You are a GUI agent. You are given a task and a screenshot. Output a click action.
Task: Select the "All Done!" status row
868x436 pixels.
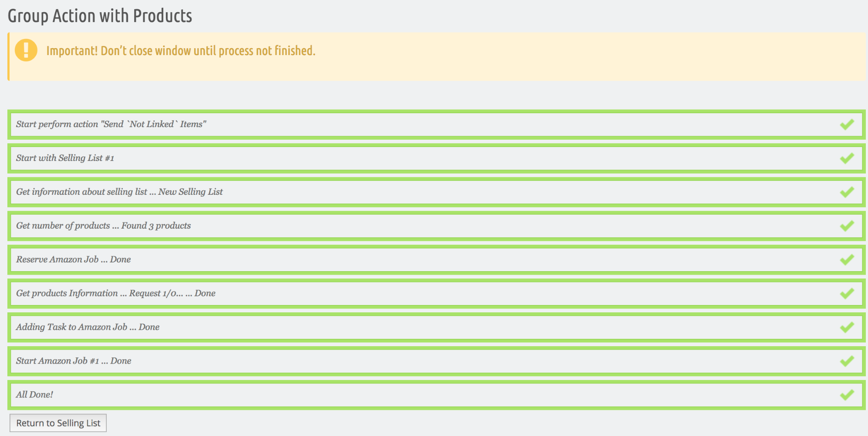436,395
